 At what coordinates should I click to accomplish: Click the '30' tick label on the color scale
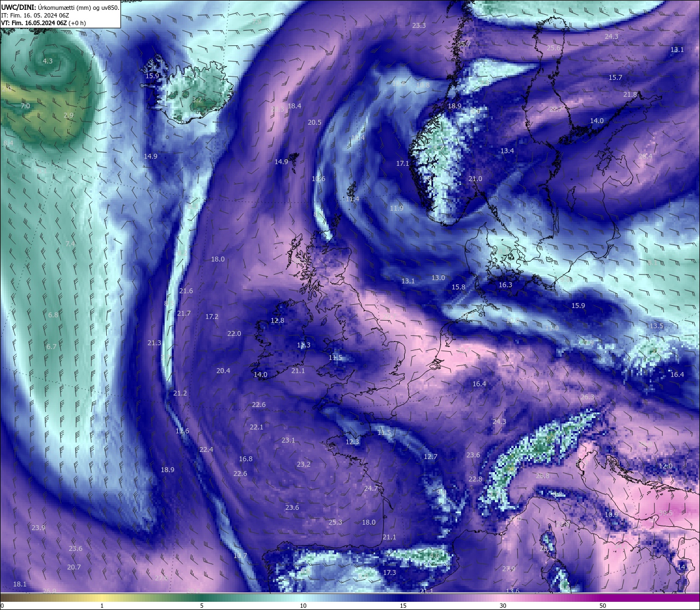pyautogui.click(x=503, y=606)
